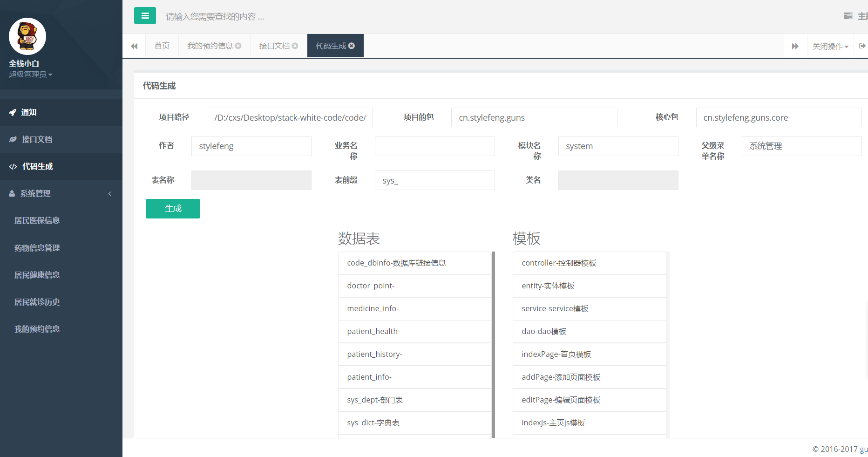The height and width of the screenshot is (457, 868).
Task: Close the 我的预约信息 tab
Action: pos(238,46)
